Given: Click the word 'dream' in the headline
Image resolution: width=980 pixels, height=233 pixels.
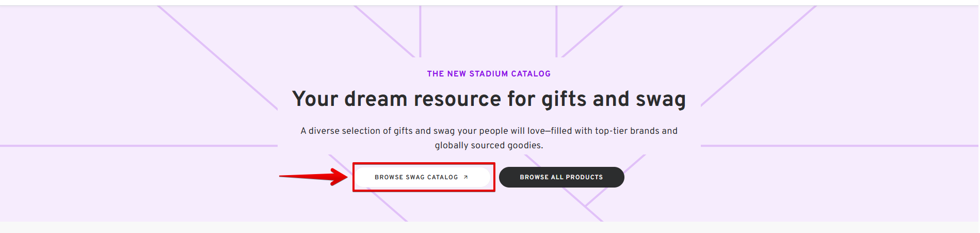Looking at the screenshot, I should point(376,99).
